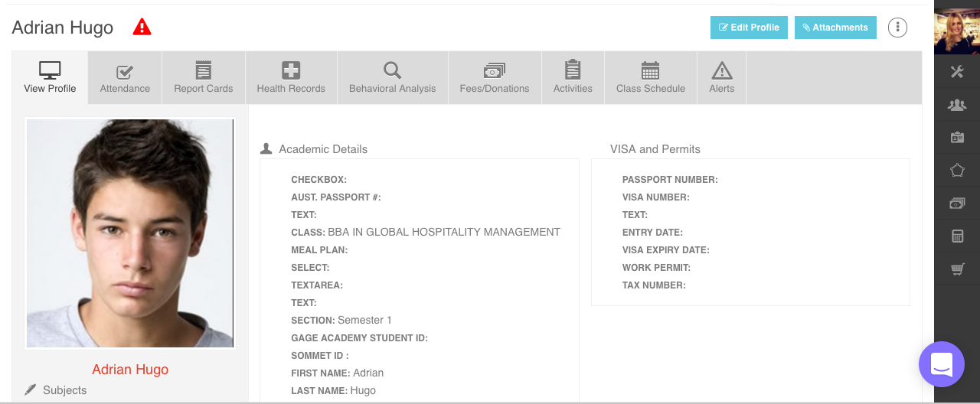Select the Fees/Donations tab

494,78
